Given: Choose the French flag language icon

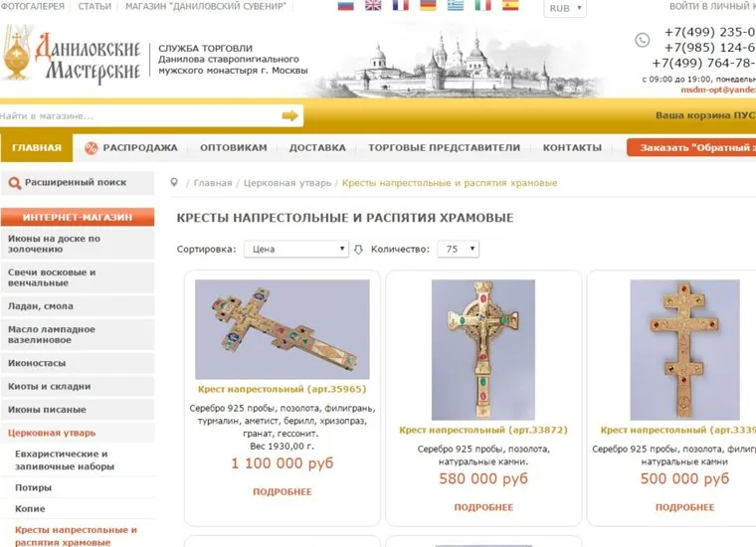Looking at the screenshot, I should point(401,5).
